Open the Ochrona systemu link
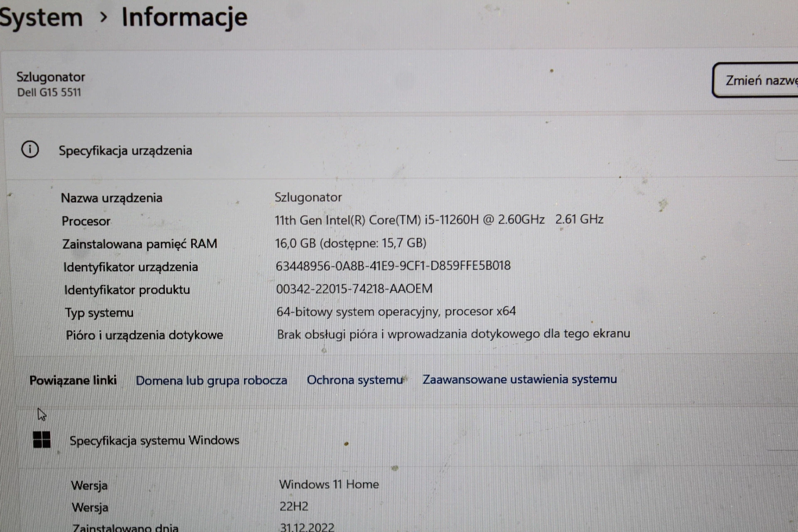798x532 pixels. (355, 380)
